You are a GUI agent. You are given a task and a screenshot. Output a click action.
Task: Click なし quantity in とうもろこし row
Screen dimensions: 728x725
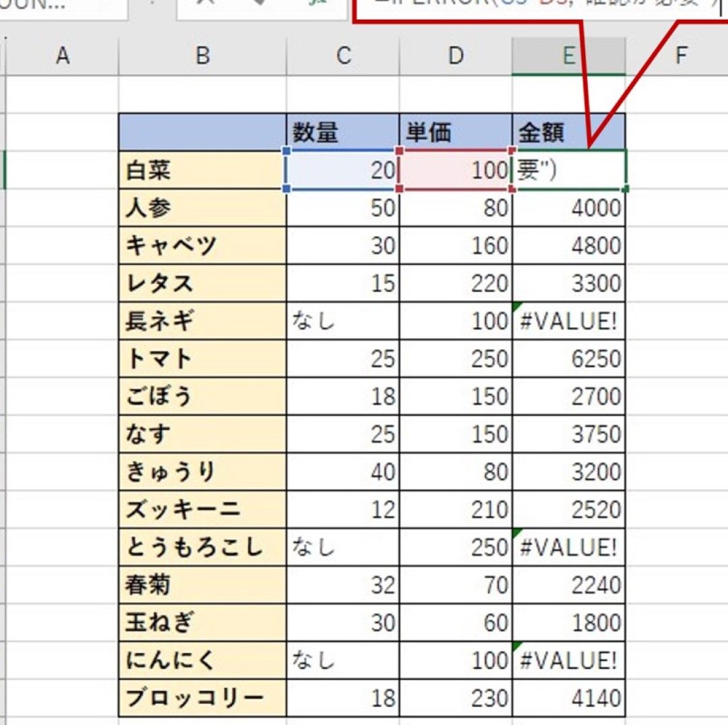342,547
